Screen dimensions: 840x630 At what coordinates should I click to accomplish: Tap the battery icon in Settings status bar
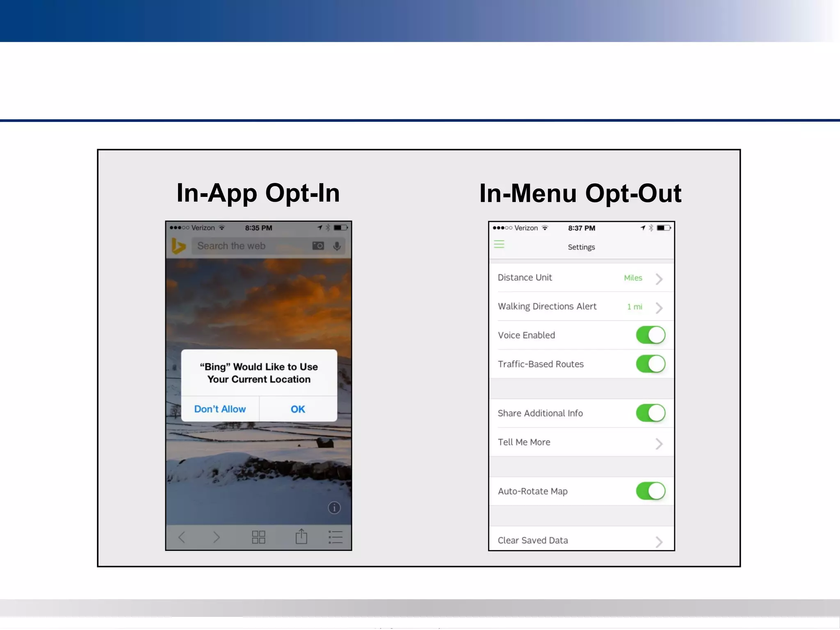pyautogui.click(x=664, y=228)
